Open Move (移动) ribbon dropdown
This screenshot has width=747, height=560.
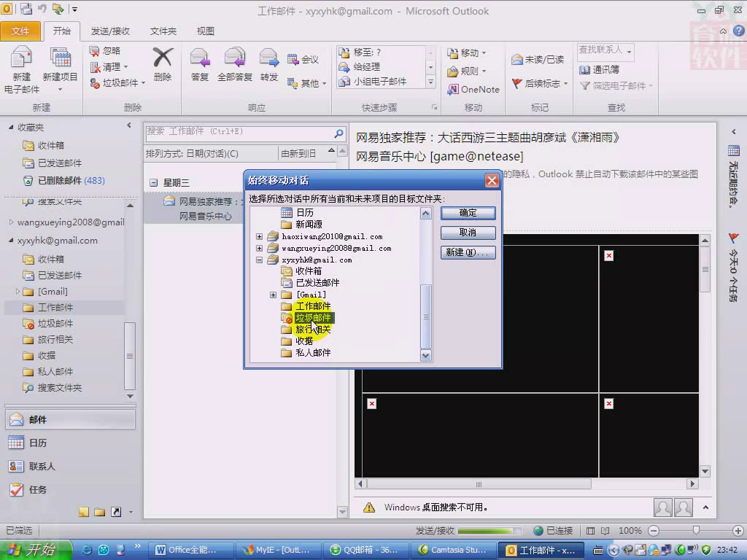(x=466, y=52)
